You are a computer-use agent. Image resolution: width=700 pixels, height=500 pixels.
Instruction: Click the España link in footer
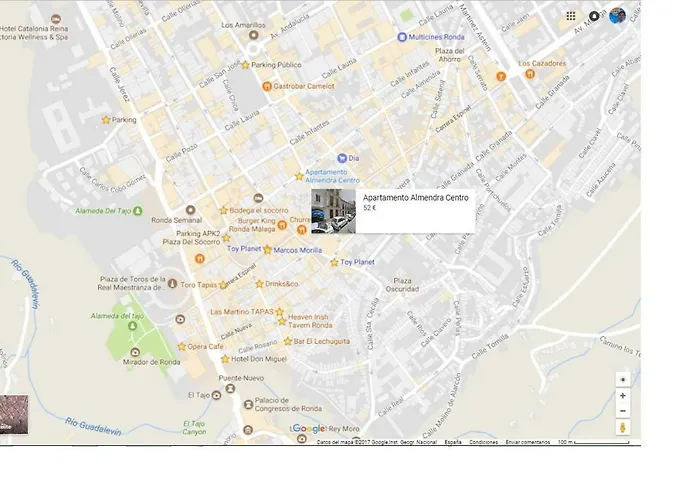pos(453,442)
